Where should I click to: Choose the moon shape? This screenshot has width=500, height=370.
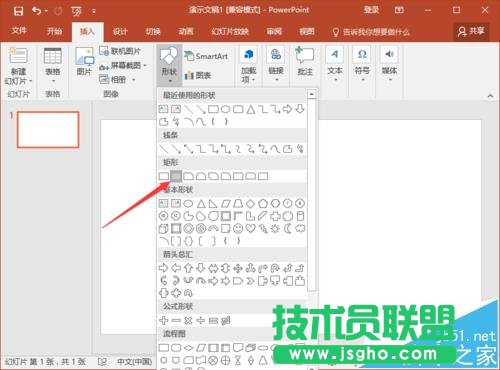(x=288, y=229)
